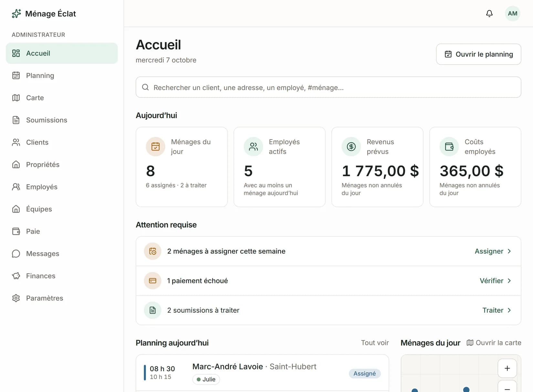The width and height of the screenshot is (533, 392).
Task: Navigate to Messages in the sidebar
Action: tap(62, 254)
